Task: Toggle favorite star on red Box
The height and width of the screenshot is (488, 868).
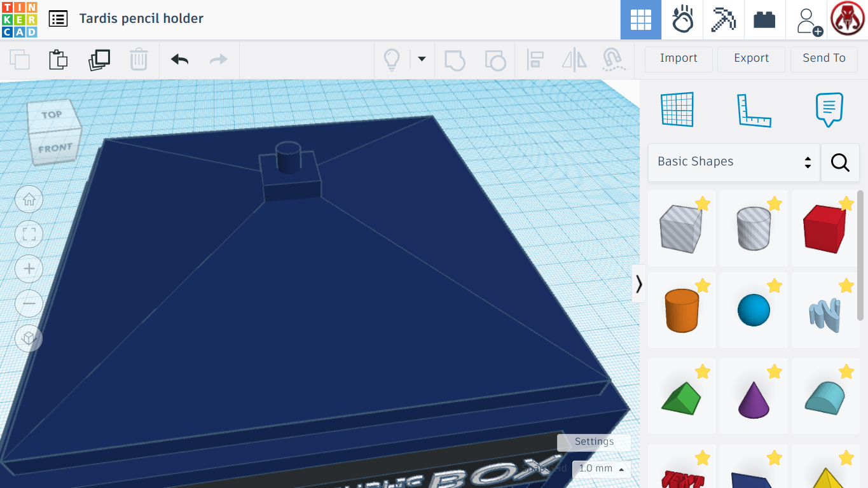Action: [846, 204]
